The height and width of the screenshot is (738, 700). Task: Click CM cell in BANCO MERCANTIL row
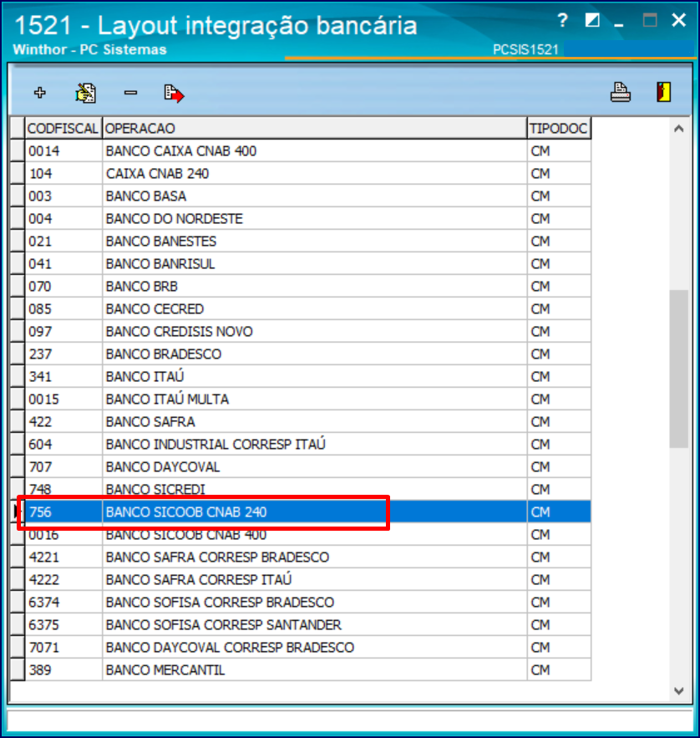tap(559, 670)
